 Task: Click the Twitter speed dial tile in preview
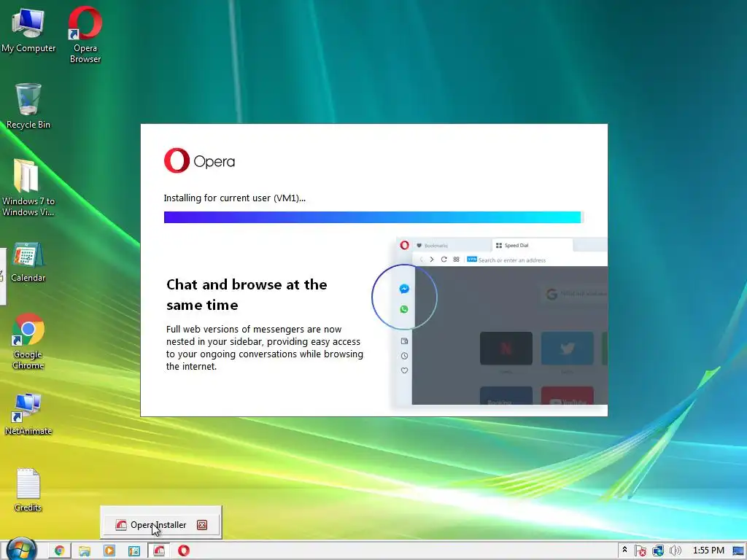567,348
